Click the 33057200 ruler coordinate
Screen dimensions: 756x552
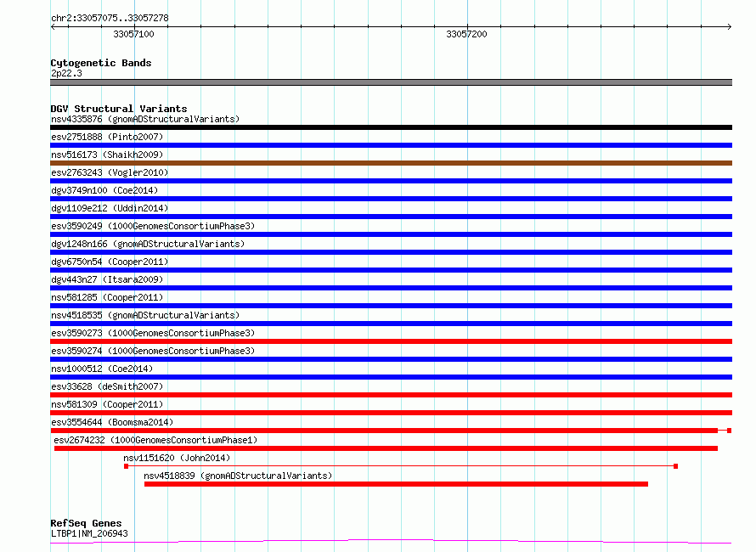coord(466,34)
